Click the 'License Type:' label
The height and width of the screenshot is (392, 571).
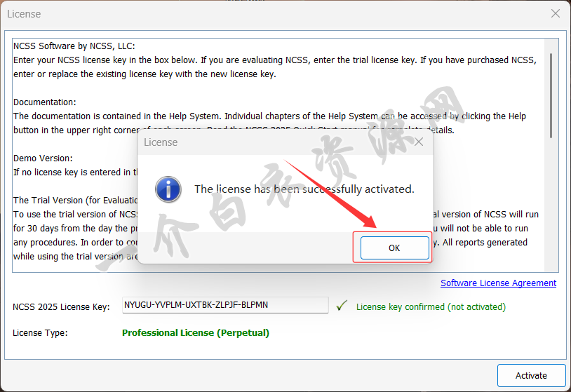click(x=40, y=332)
